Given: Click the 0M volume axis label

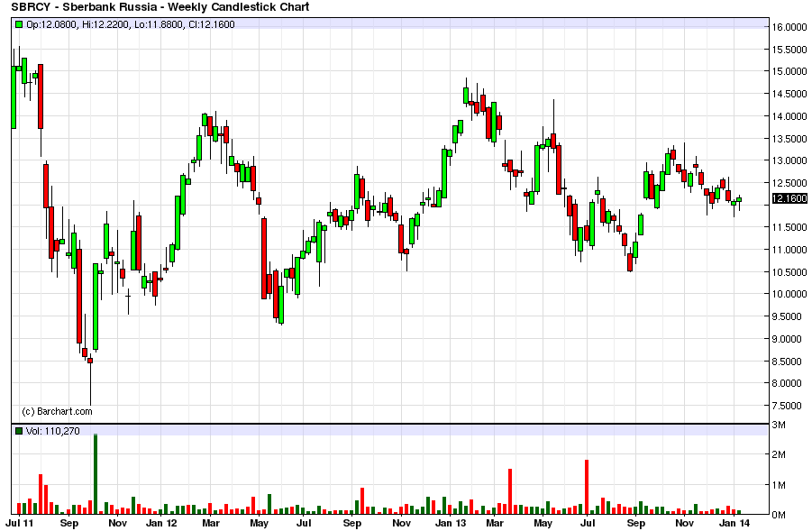Looking at the screenshot, I should tap(779, 515).
